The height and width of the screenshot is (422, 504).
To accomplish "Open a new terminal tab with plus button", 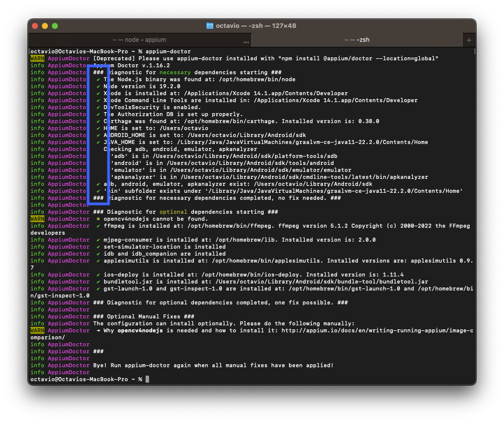I will tap(469, 40).
